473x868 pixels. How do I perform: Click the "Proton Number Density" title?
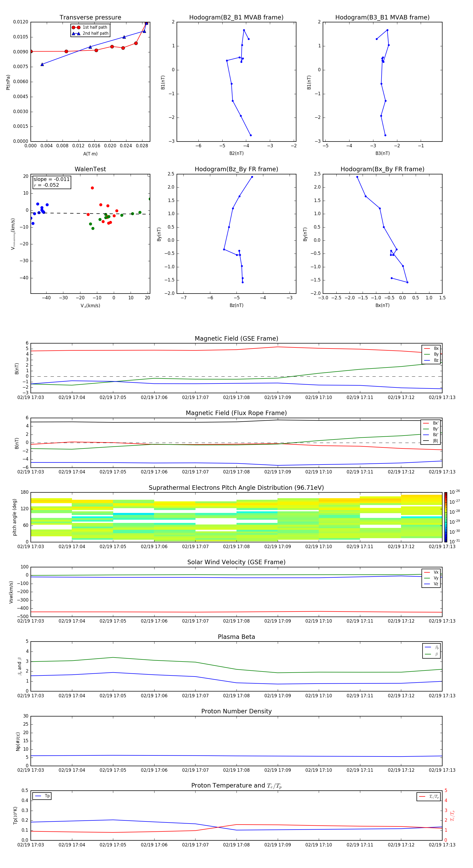(236, 711)
